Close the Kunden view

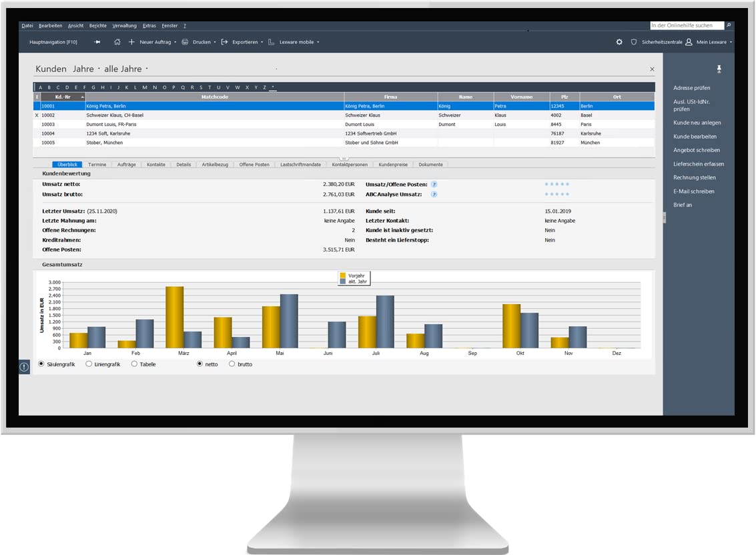point(652,69)
